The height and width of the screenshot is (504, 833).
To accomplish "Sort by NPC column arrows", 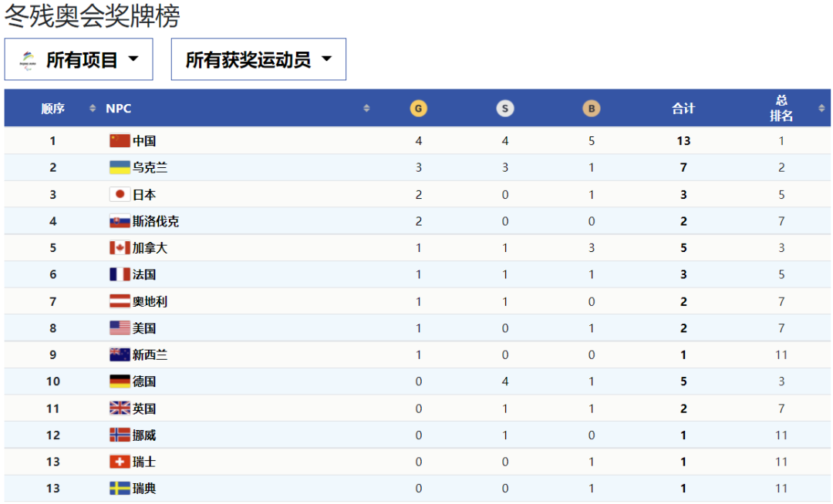I will coord(366,109).
